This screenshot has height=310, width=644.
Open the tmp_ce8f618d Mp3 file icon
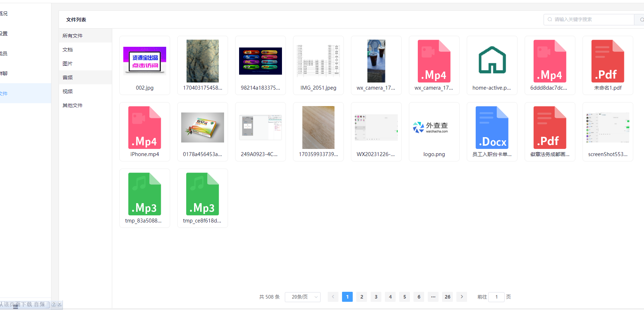[x=202, y=194]
